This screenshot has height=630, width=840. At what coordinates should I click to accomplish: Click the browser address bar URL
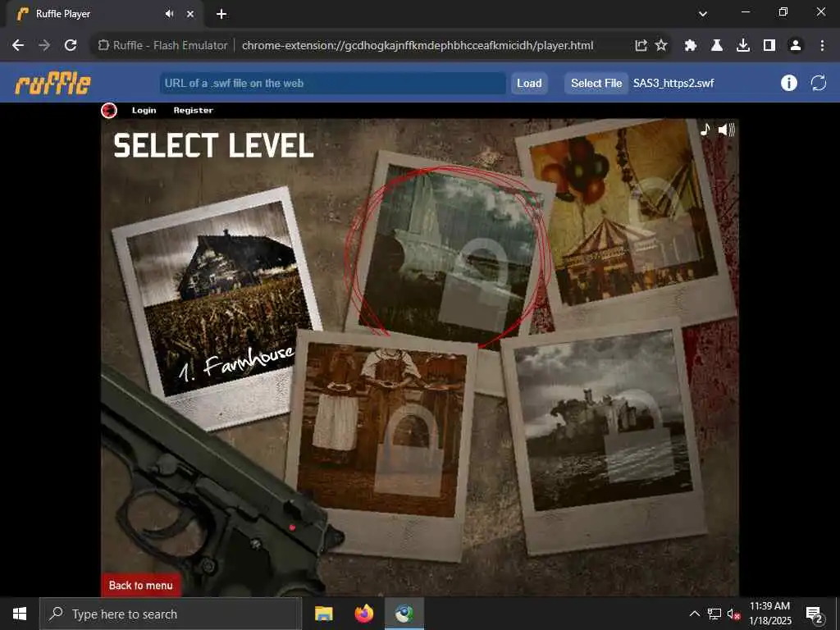[418, 46]
